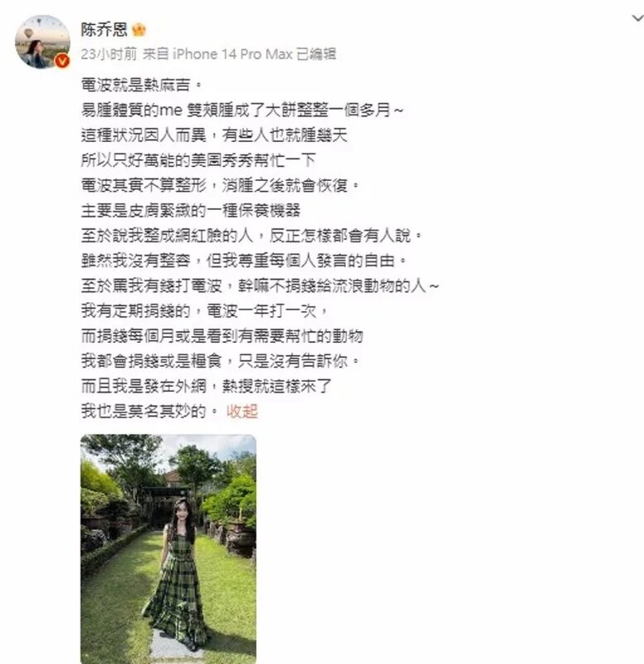Image resolution: width=644 pixels, height=664 pixels.
Task: Open the attached green dress photo
Action: coord(168,549)
